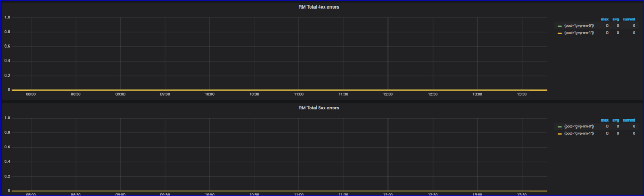The image size is (644, 196).
Task: Click green color swatch for gvp-rm-0 in 4xx legend
Action: [x=560, y=26]
